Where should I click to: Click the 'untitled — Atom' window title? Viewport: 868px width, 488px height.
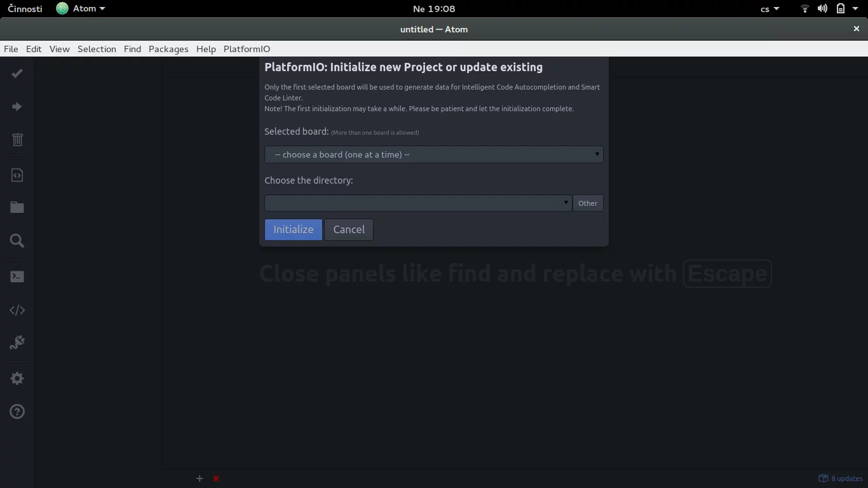click(434, 29)
